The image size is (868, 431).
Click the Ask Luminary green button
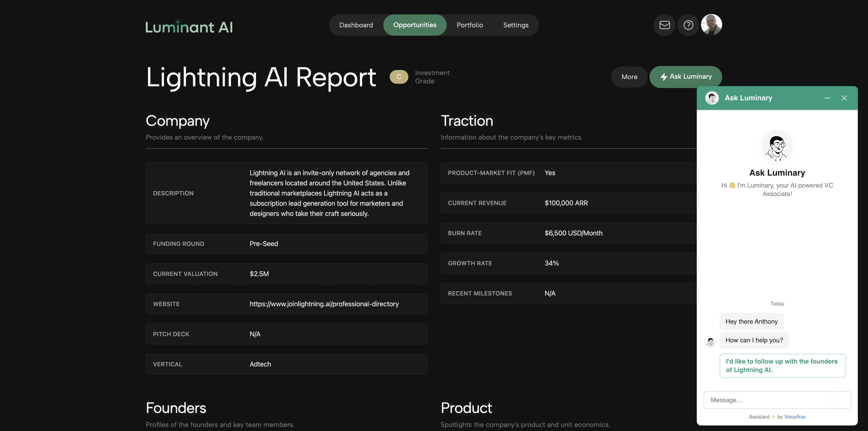[686, 77]
